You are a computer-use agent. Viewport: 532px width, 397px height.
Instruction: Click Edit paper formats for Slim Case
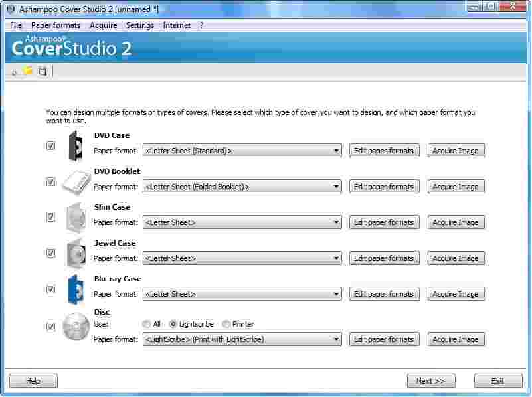point(384,222)
